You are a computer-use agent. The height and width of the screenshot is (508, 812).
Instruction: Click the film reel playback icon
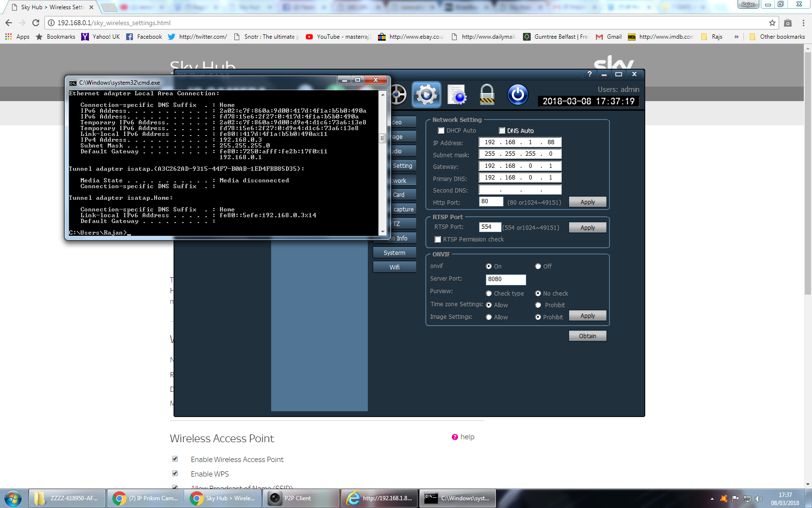(399, 94)
